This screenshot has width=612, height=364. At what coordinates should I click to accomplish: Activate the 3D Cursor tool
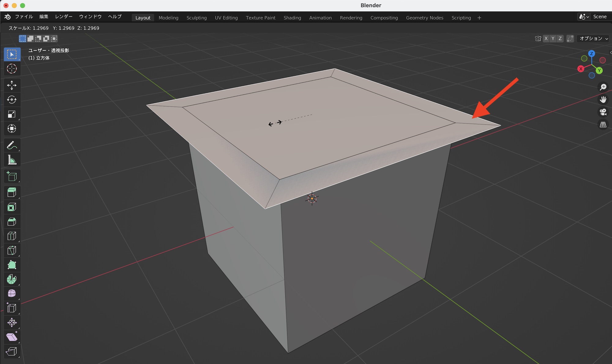point(12,69)
